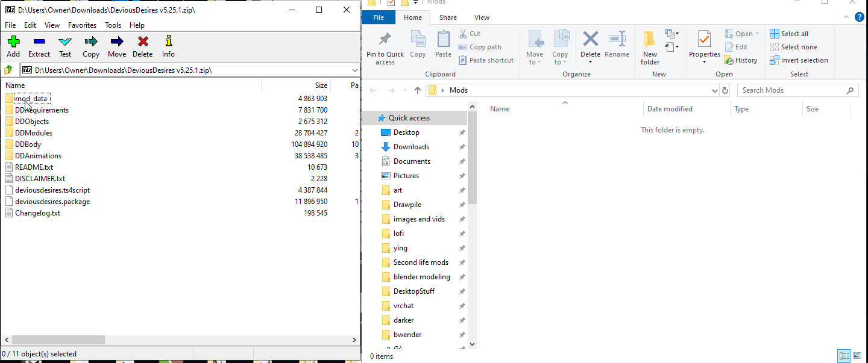Click Paste in the Explorer ribbon
Screen dimensions: 868x363
click(443, 45)
